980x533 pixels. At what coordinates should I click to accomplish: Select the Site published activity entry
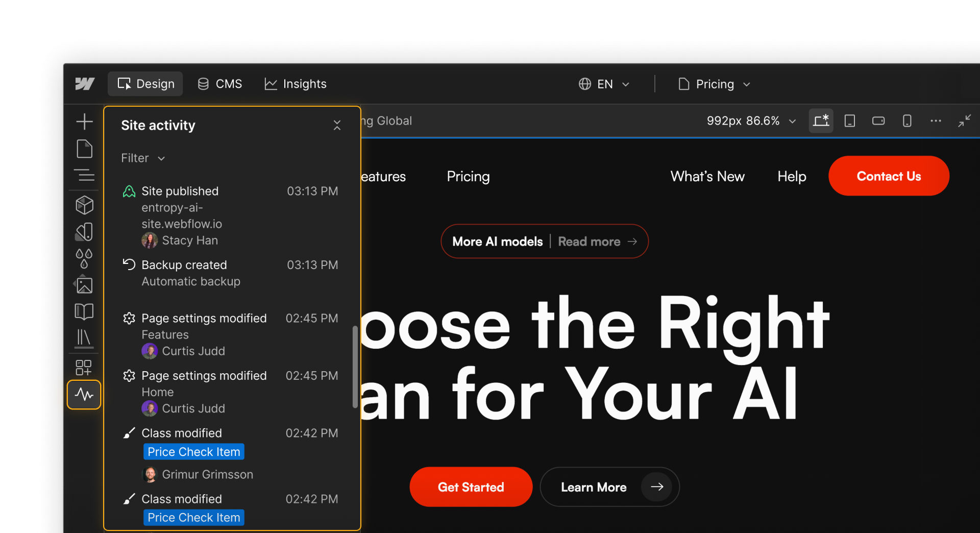coord(230,216)
